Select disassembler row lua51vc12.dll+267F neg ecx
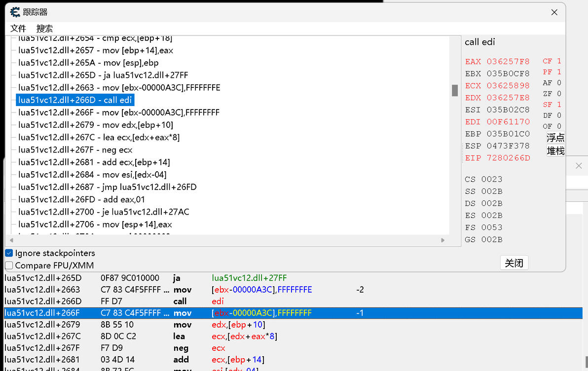Viewport: 588px width, 371px height. coord(293,348)
